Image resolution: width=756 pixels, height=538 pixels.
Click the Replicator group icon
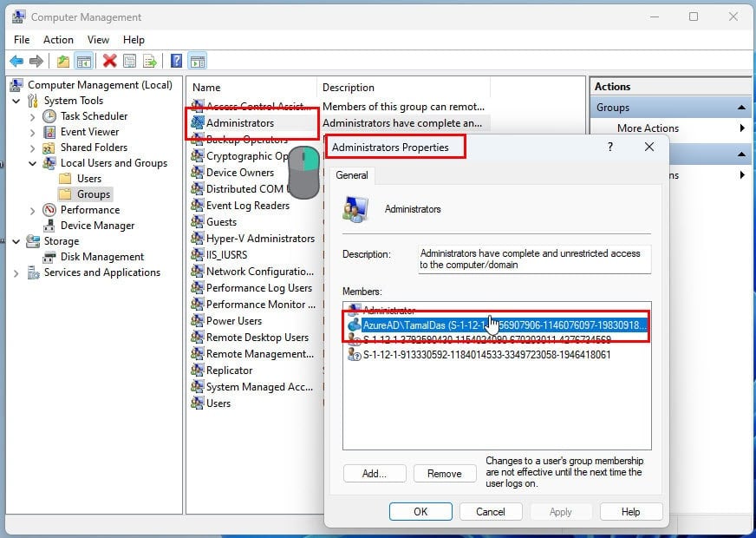(197, 370)
